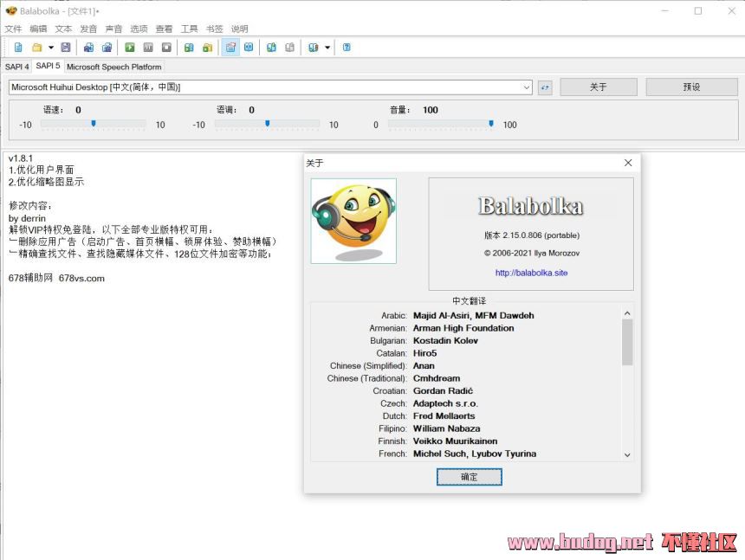This screenshot has width=745, height=560.
Task: Open the 工具 menu
Action: point(189,29)
